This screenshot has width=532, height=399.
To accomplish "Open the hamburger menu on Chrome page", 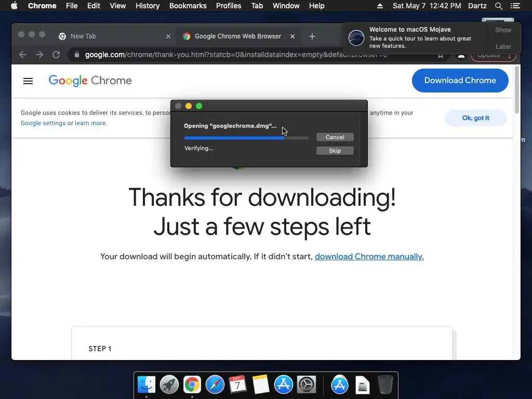I will tap(28, 81).
